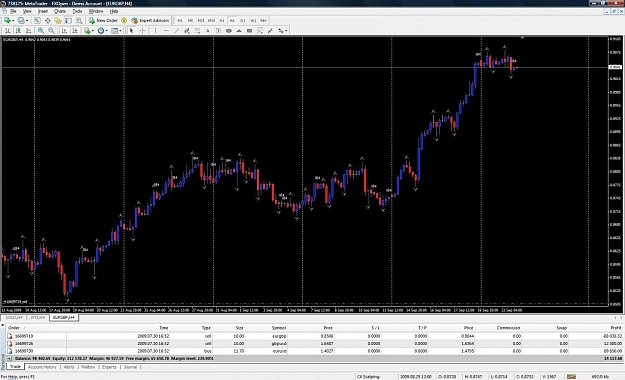The height and width of the screenshot is (380, 625).
Task: Toggle the Market Watch window icon
Action: (37, 20)
